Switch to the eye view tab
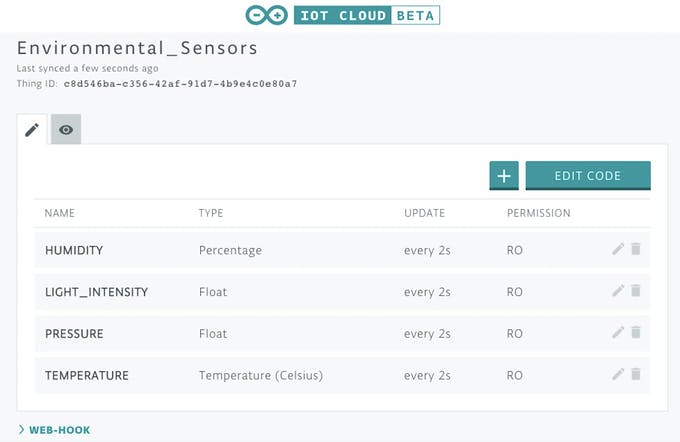 coord(66,129)
